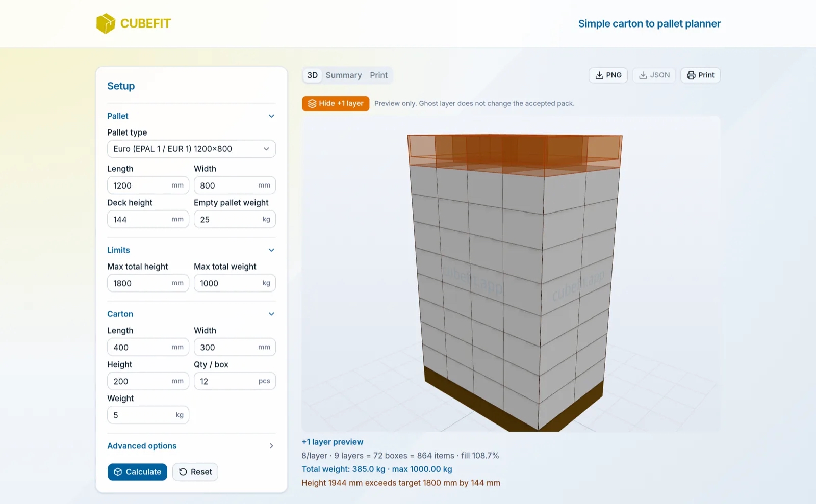Click the download icon on PNG button
Screen dimensions: 816x504
[x=599, y=75]
